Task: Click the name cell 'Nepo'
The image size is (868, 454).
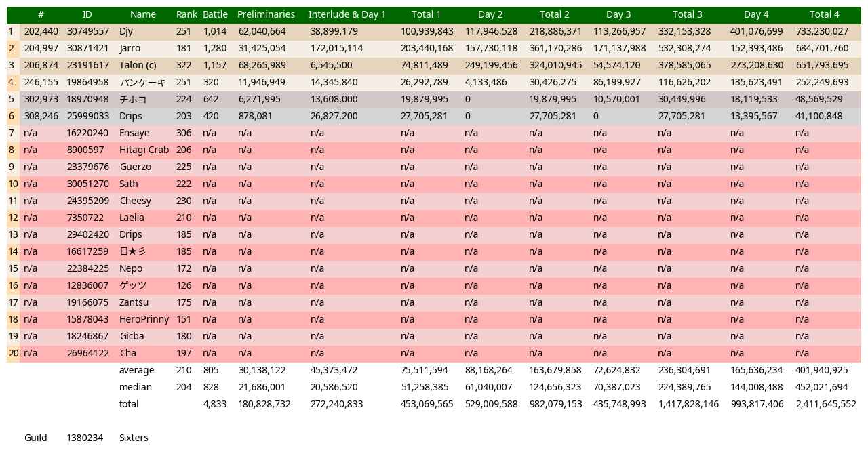Action: (x=131, y=268)
